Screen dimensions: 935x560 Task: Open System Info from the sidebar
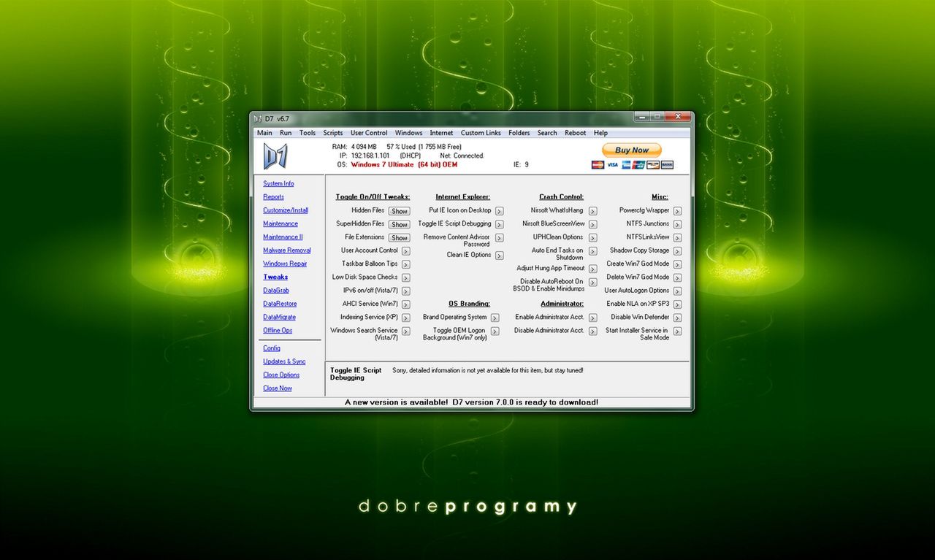point(278,184)
